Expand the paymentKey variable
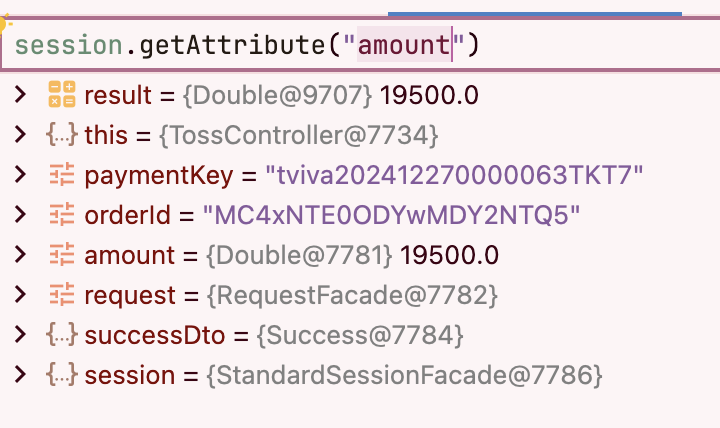The width and height of the screenshot is (720, 428). coord(20,175)
